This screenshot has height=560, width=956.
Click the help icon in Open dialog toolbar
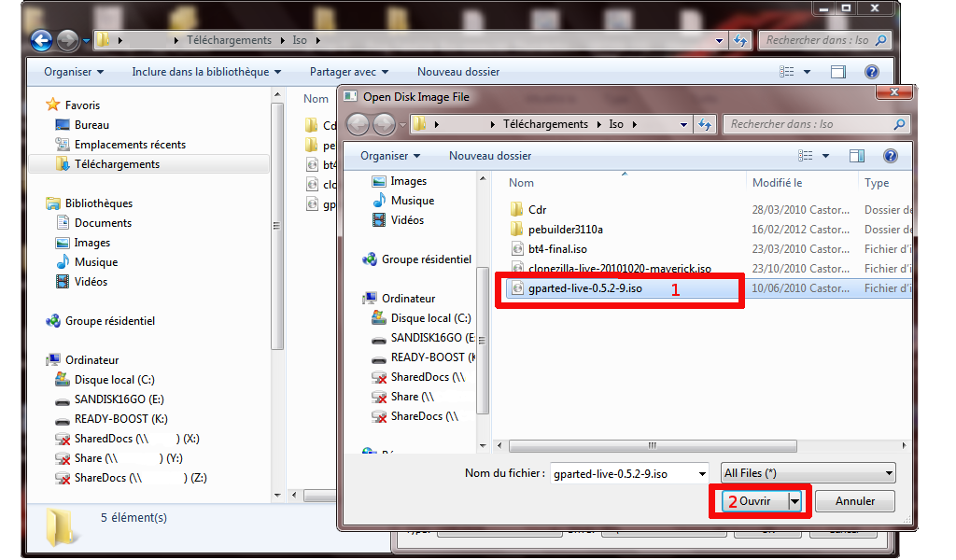[x=891, y=156]
